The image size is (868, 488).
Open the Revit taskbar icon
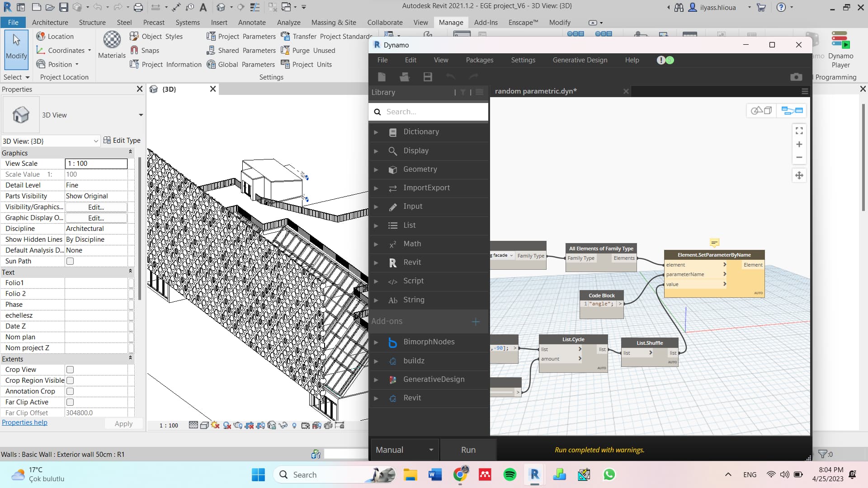pos(534,474)
